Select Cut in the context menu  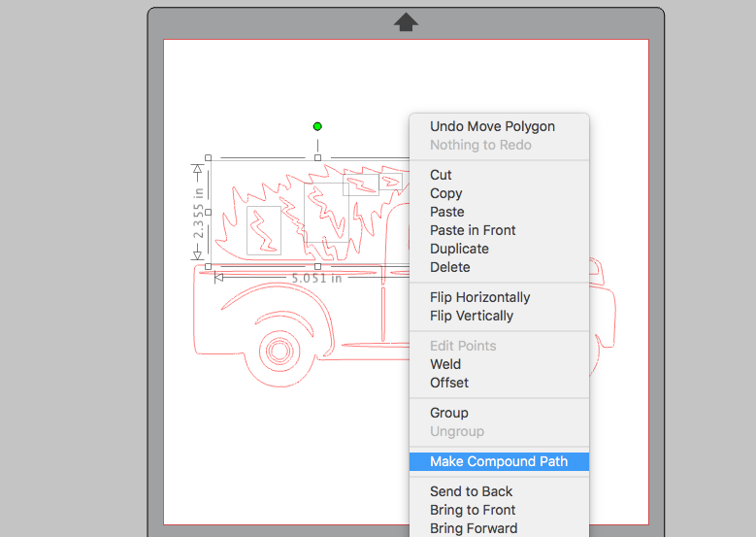click(x=499, y=175)
